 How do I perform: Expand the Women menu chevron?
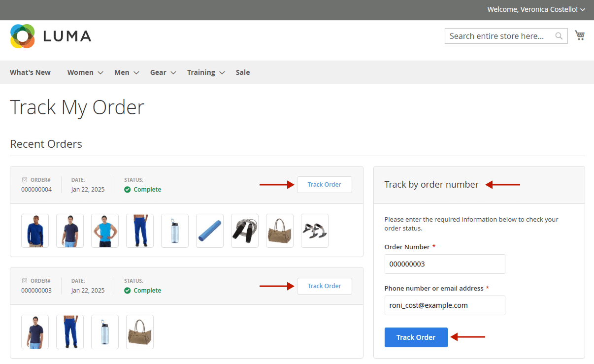(x=100, y=73)
